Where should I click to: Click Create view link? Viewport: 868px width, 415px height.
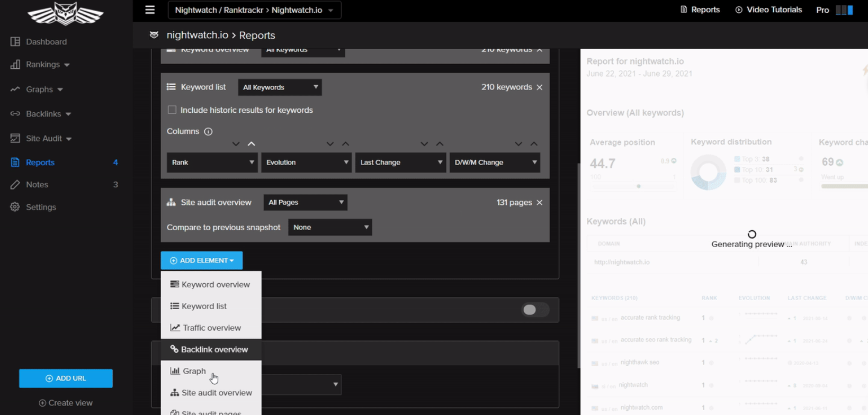pyautogui.click(x=66, y=403)
